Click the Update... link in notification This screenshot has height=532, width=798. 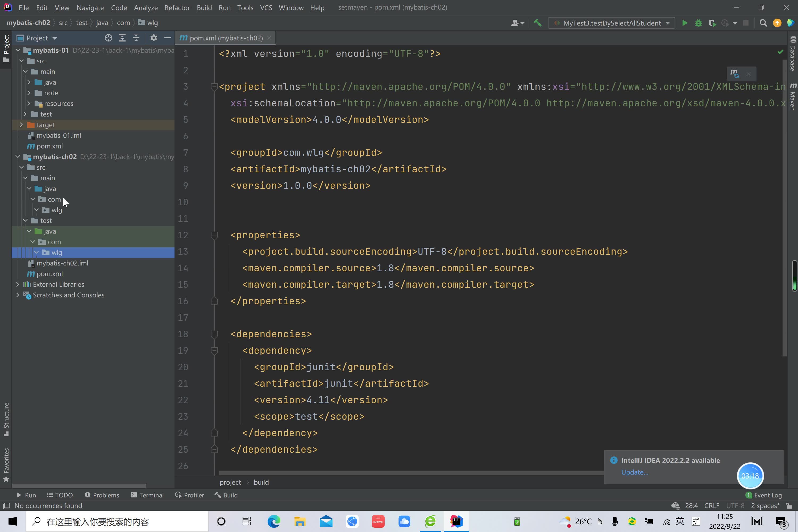click(x=634, y=472)
